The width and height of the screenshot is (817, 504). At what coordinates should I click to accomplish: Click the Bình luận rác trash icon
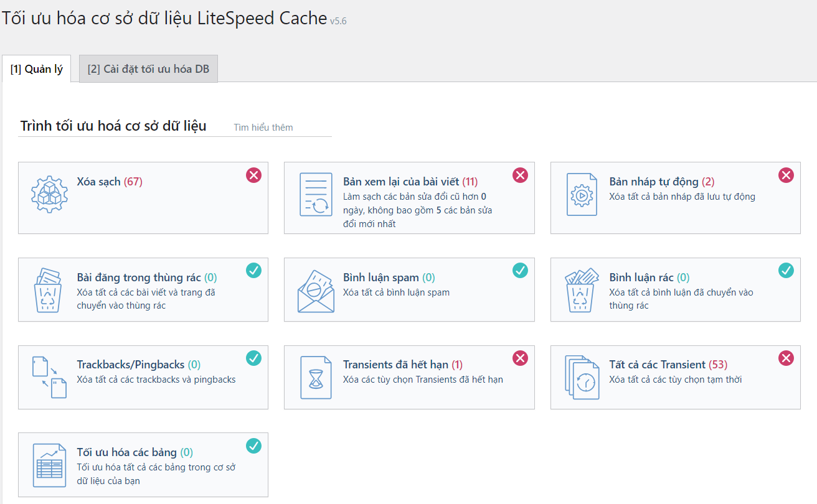(582, 290)
